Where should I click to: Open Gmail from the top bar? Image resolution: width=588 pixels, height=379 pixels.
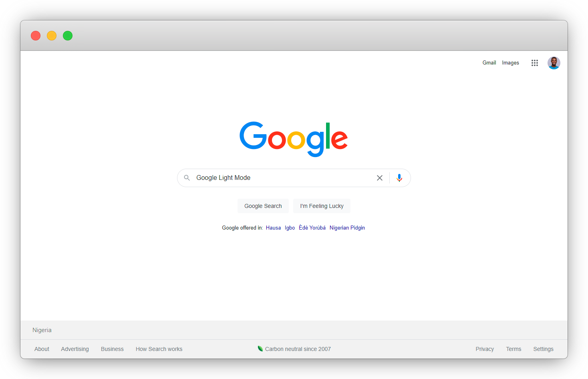(x=489, y=63)
